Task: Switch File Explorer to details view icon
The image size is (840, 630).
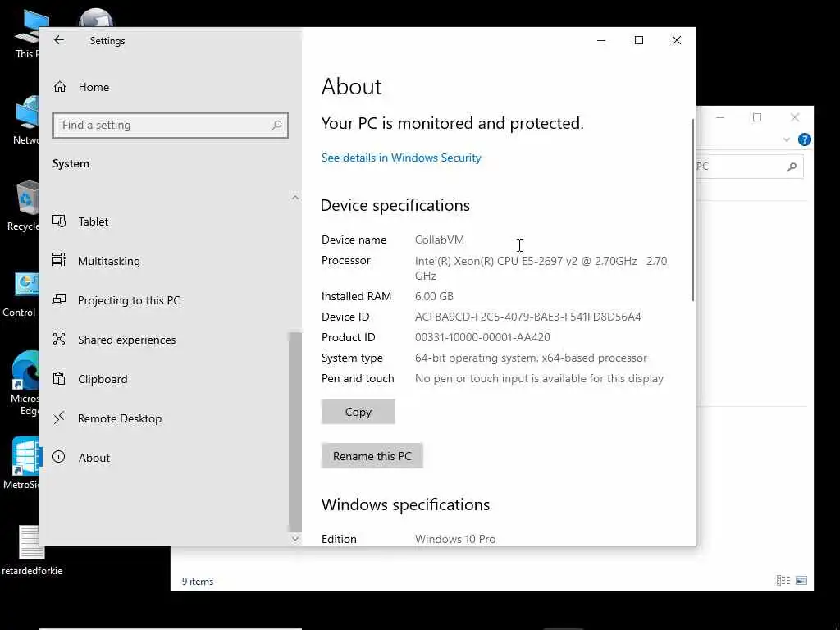Action: [783, 580]
